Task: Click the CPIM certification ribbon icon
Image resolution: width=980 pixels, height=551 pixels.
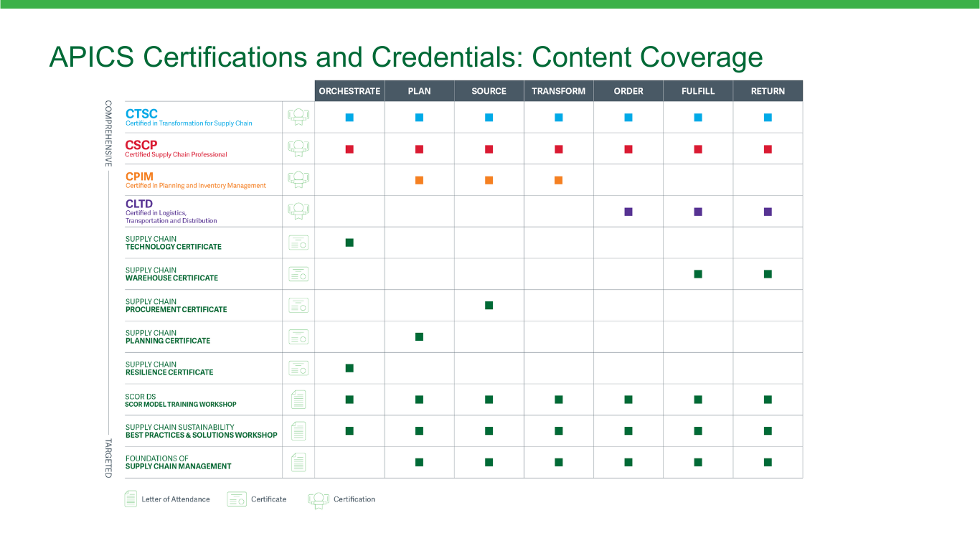Action: [x=298, y=180]
